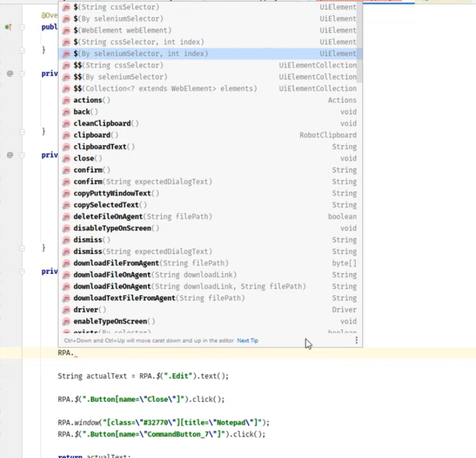Collapse the code block at publ line
Image resolution: width=476 pixels, height=458 pixels.
click(x=22, y=27)
